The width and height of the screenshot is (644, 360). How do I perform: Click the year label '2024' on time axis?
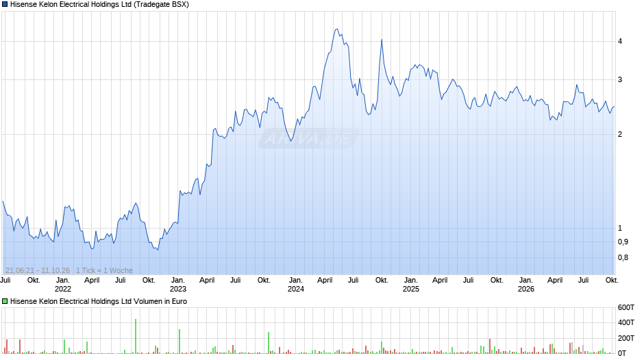[x=296, y=289]
